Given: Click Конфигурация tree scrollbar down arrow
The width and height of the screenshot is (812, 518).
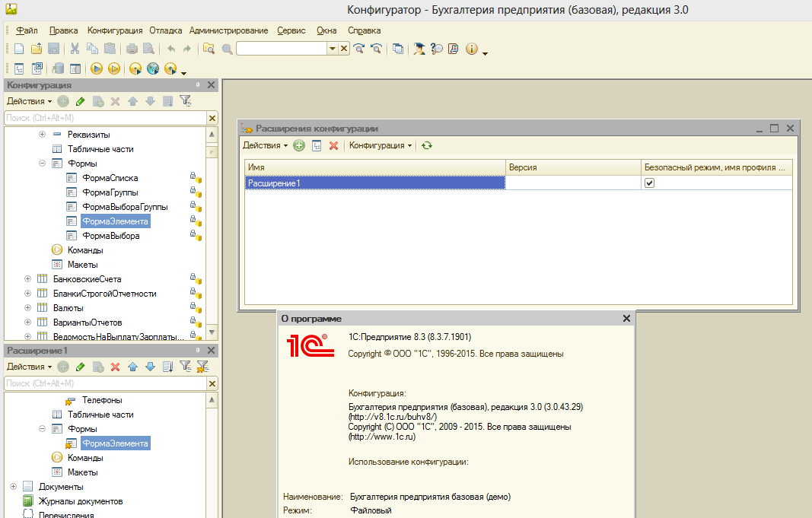Looking at the screenshot, I should tap(212, 332).
